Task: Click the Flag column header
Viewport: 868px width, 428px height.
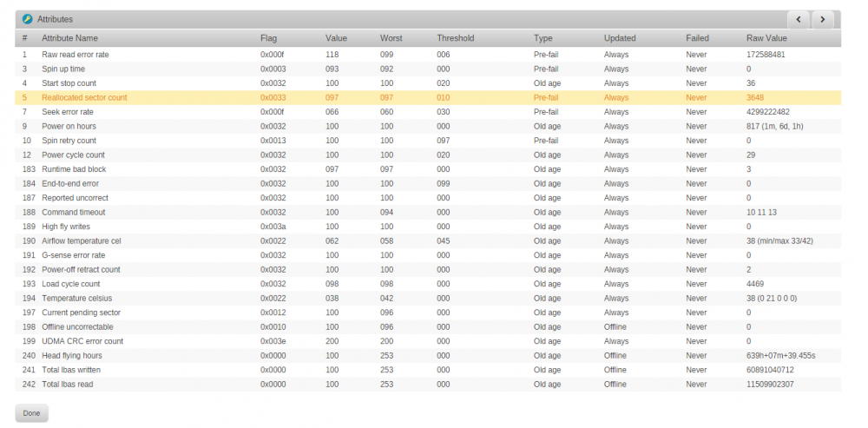Action: click(268, 38)
